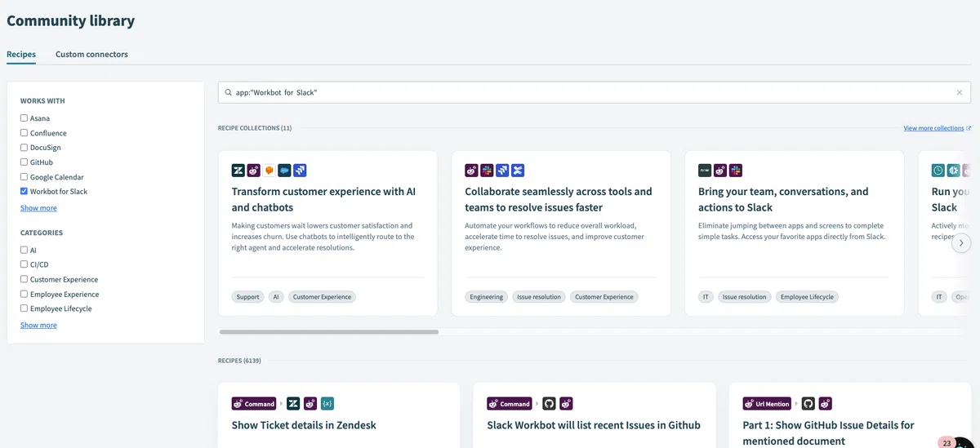Click Customer Experience tag on Transform customer card
The width and height of the screenshot is (980, 448).
point(322,297)
